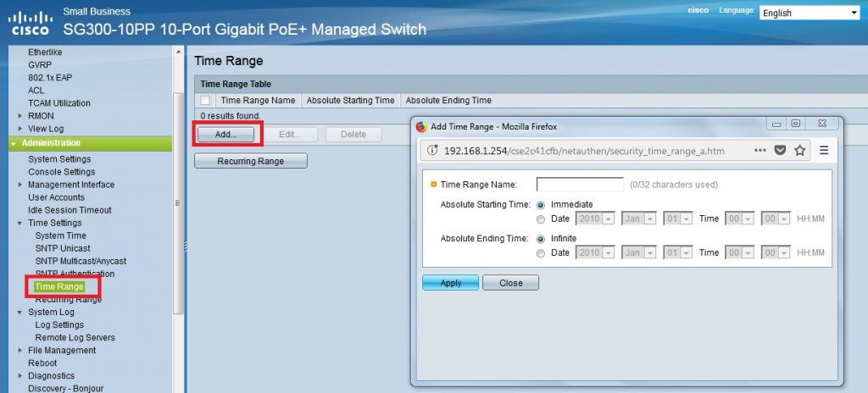Open ending time minute dropdown
This screenshot has width=868, height=393.
point(776,252)
